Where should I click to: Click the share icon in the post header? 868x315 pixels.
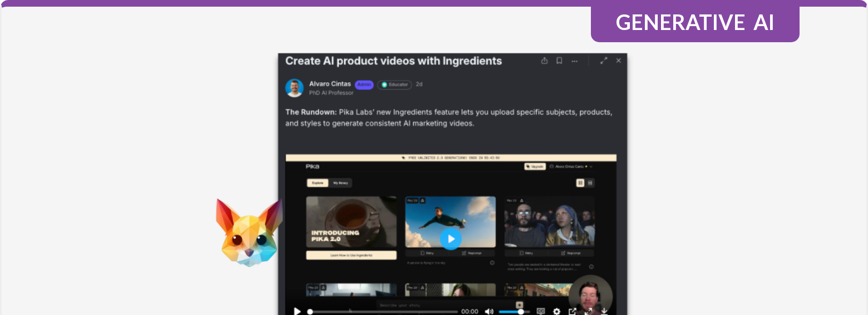545,61
